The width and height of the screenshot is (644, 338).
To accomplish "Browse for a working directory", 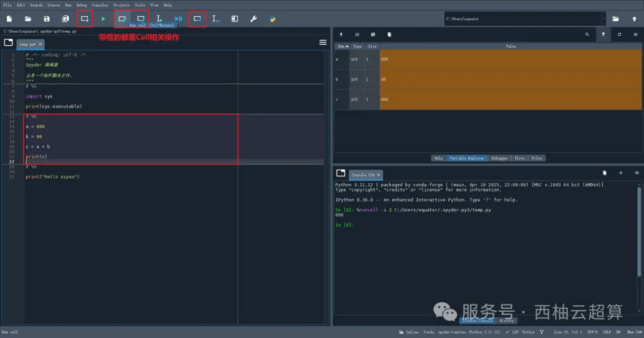I will pyautogui.click(x=615, y=19).
